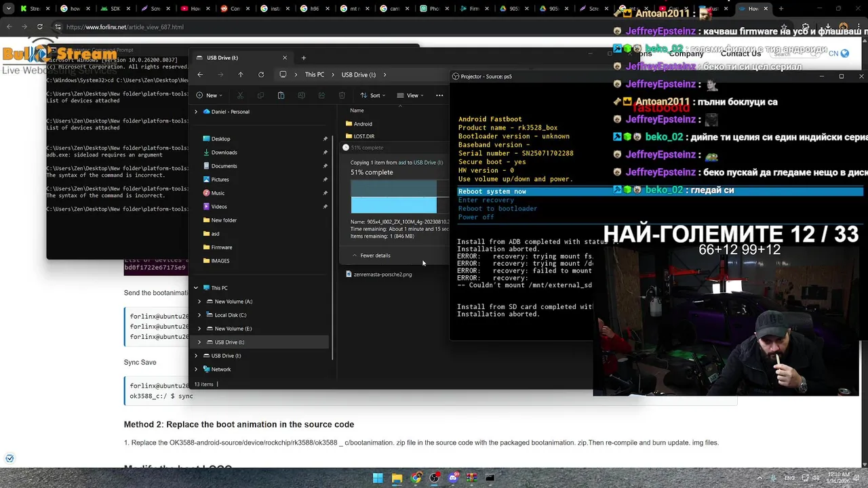The image size is (868, 488).
Task: Collapse copy dialog with Fewer details
Action: 371,256
